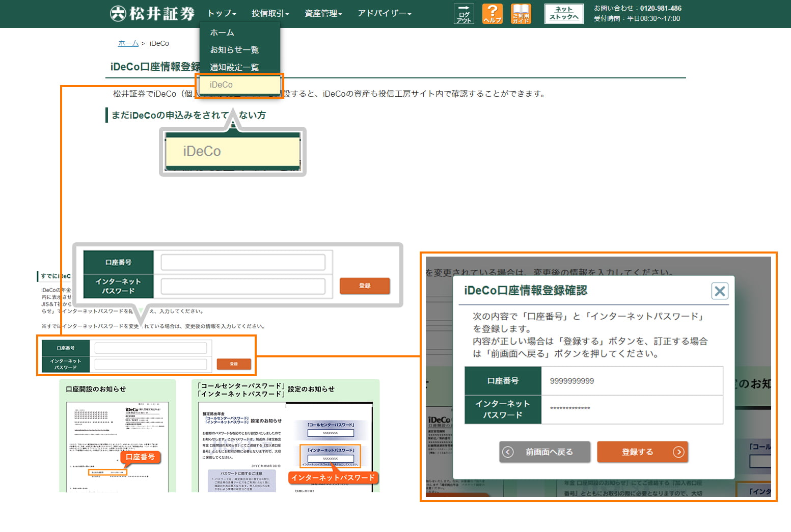
Task: Click the 口座開設のお知らせ document thumbnail
Action: click(x=117, y=447)
